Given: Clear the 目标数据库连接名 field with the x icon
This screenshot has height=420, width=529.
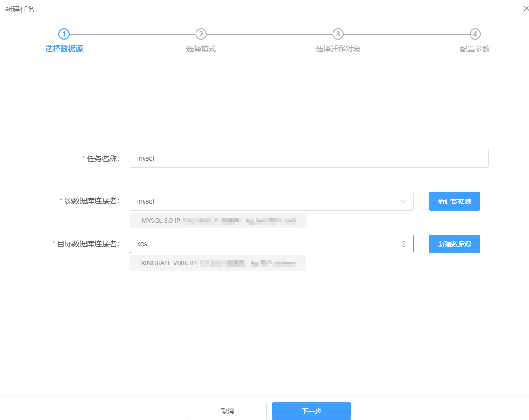Looking at the screenshot, I should click(404, 244).
